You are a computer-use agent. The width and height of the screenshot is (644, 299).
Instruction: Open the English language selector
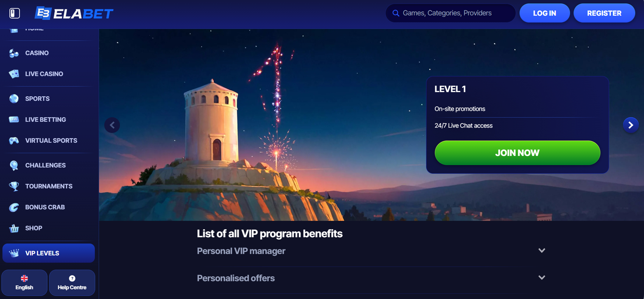24,283
